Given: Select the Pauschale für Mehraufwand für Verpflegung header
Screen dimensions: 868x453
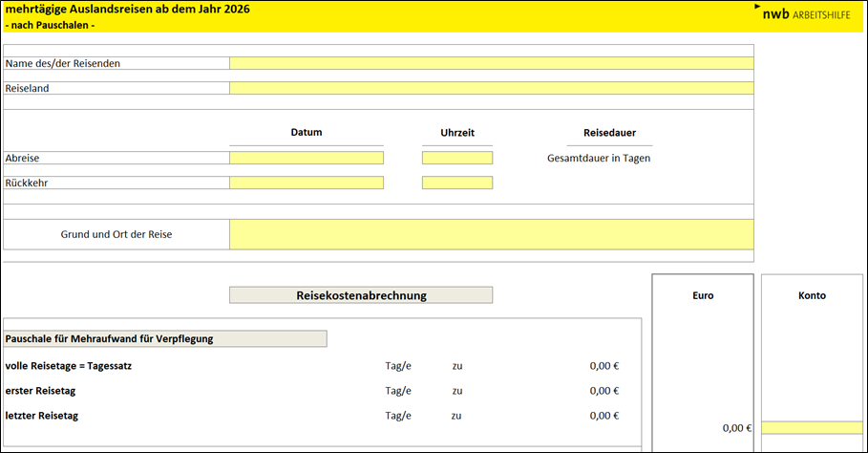Looking at the screenshot, I should click(x=166, y=338).
